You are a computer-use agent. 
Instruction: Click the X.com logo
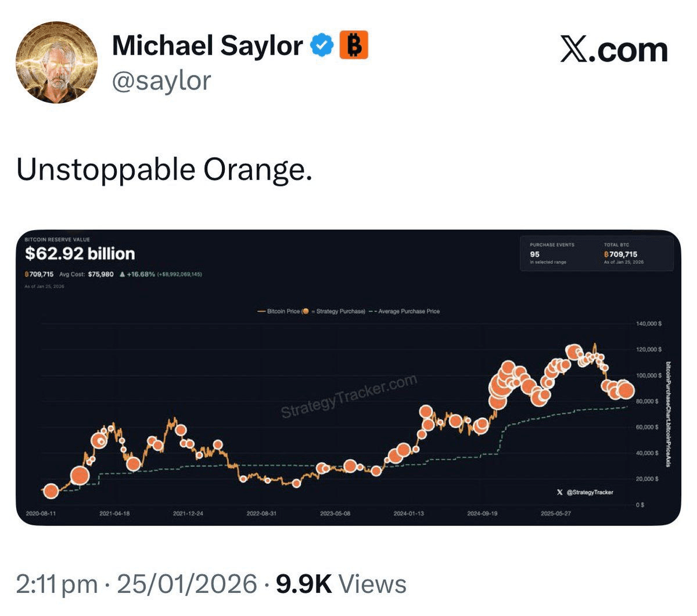(614, 51)
